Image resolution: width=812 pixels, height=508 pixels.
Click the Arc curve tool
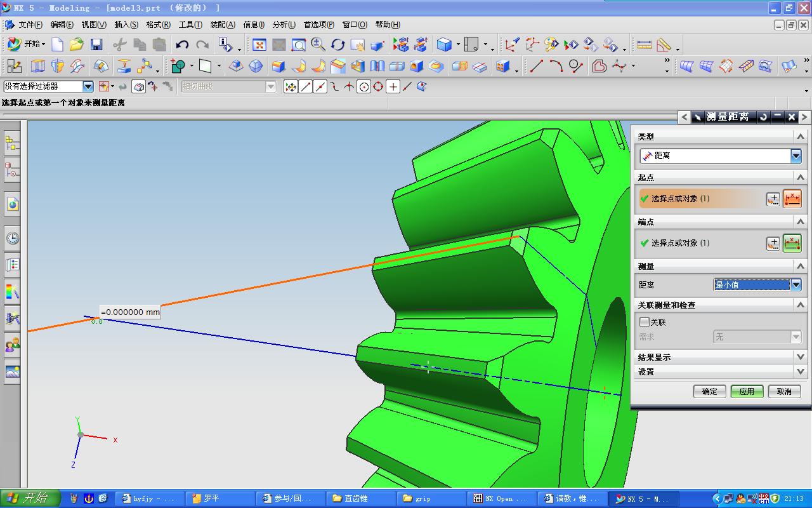point(556,66)
